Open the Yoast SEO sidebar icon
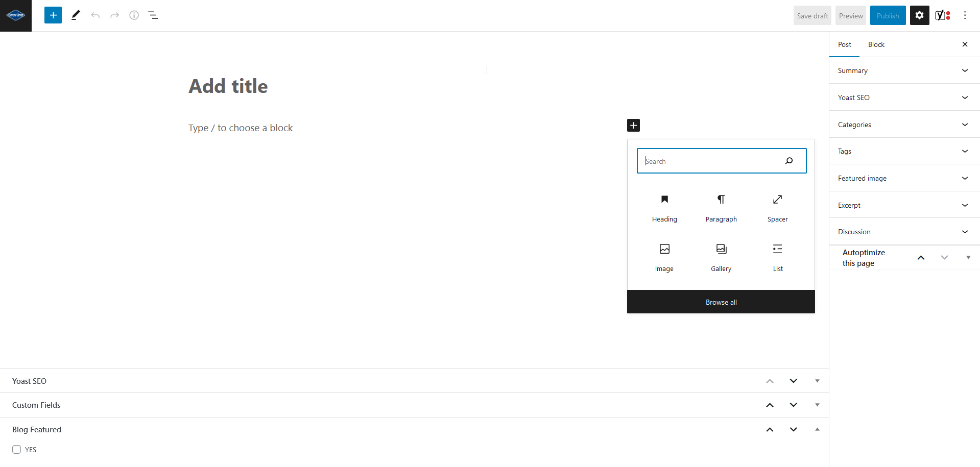Viewport: 980px width, 467px height. [x=943, y=15]
